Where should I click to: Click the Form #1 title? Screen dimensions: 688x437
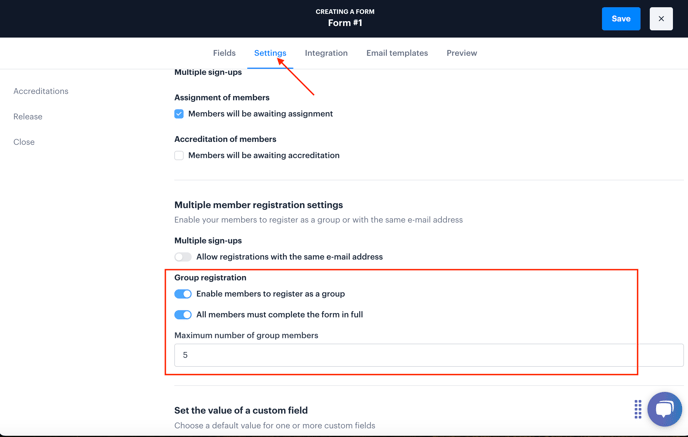[x=345, y=23]
